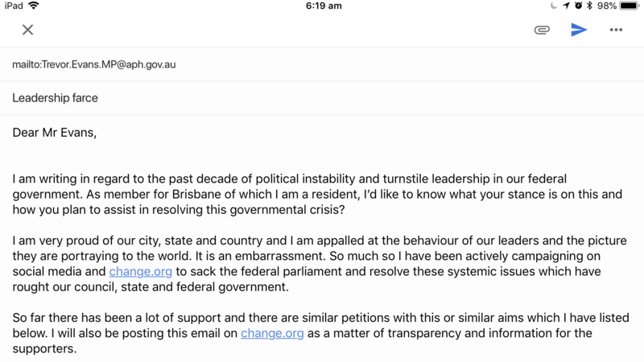Open change.org link after 'posting this email on'

(x=272, y=333)
